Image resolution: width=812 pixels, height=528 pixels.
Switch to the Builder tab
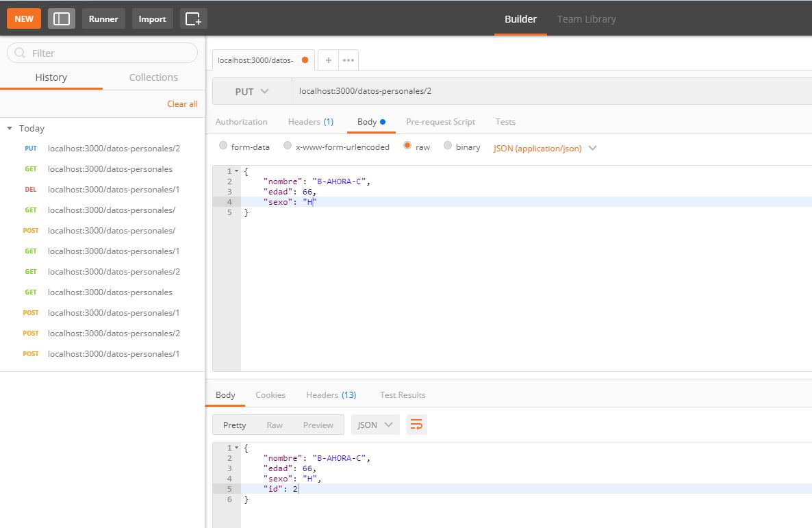(x=520, y=19)
